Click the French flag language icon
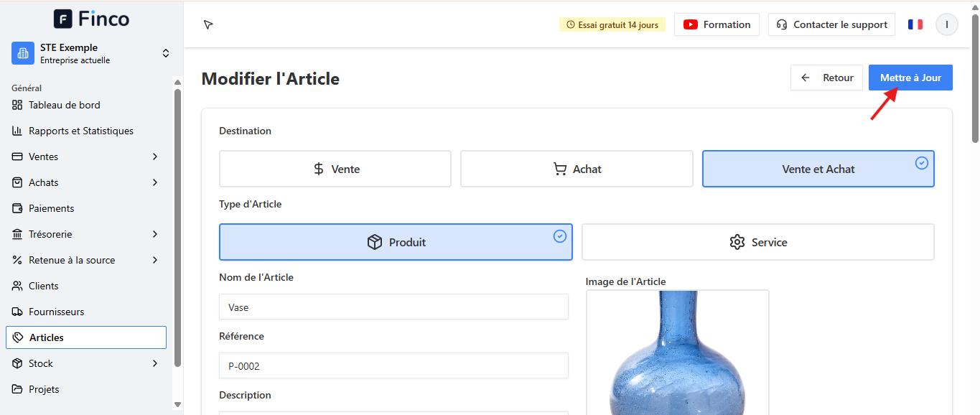 915,24
